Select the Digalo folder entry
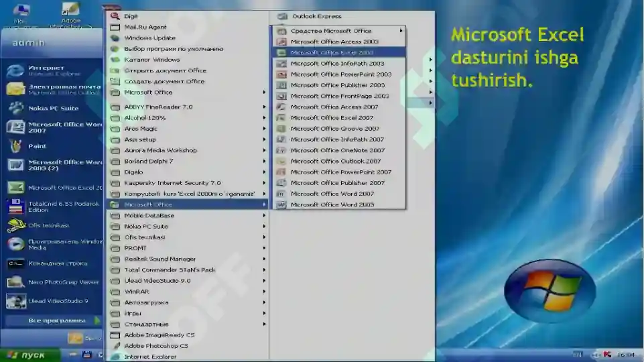 tap(188, 172)
